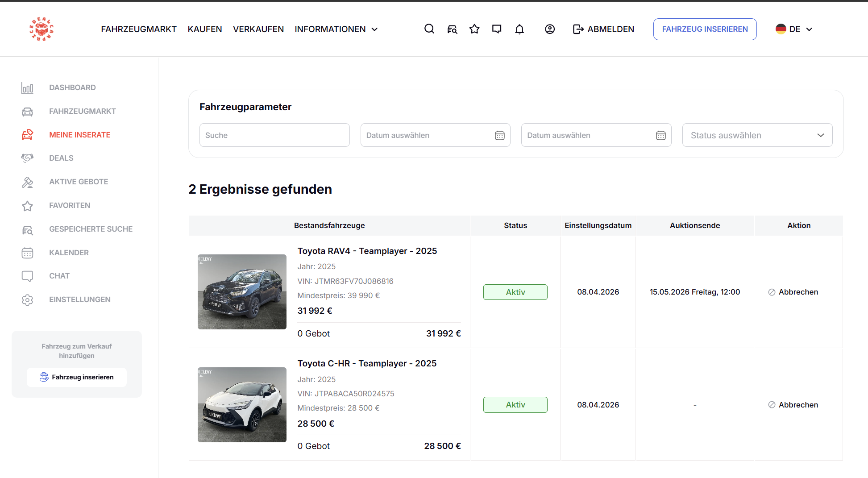Click the ABMELDEN logout link
This screenshot has height=478, width=868.
point(611,29)
